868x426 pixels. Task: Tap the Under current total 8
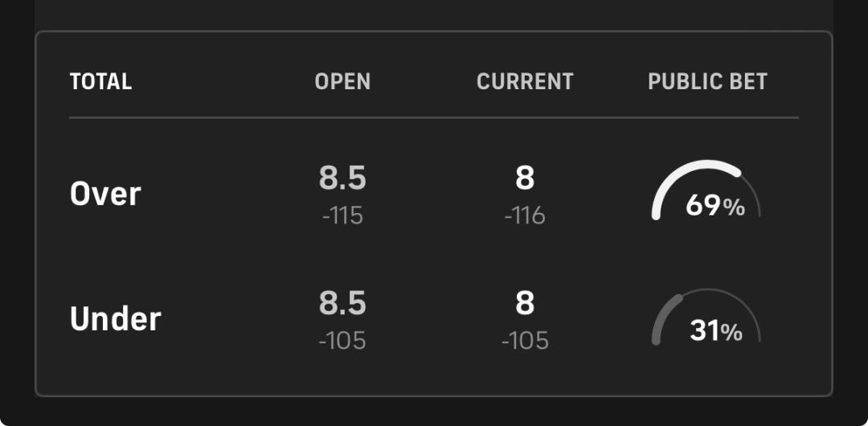pyautogui.click(x=525, y=304)
